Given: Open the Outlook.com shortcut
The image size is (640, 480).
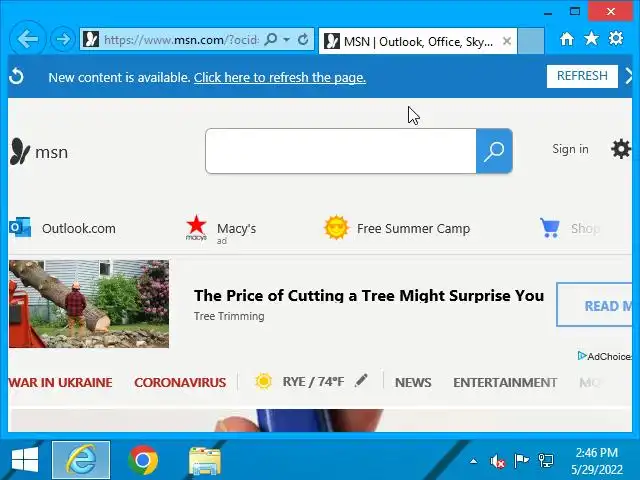Looking at the screenshot, I should 62,228.
